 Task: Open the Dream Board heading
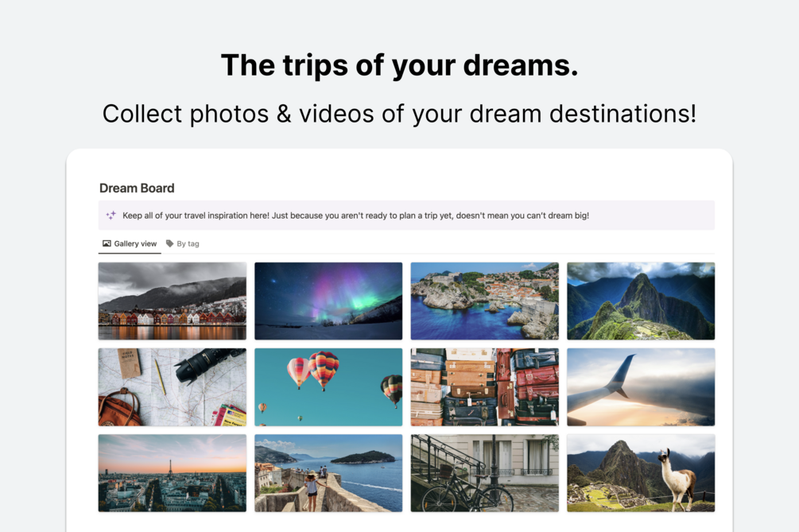coord(137,188)
